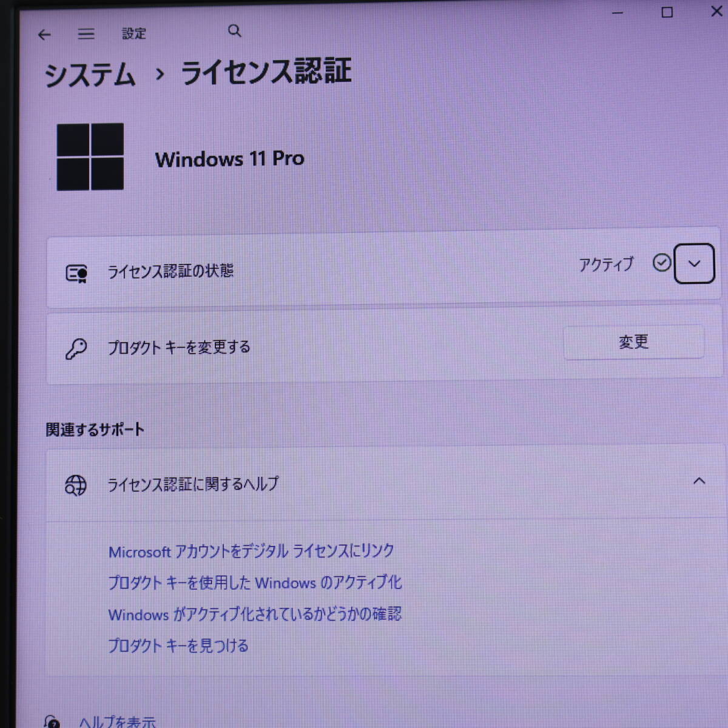
Task: Click the globe help icon
Action: [76, 485]
